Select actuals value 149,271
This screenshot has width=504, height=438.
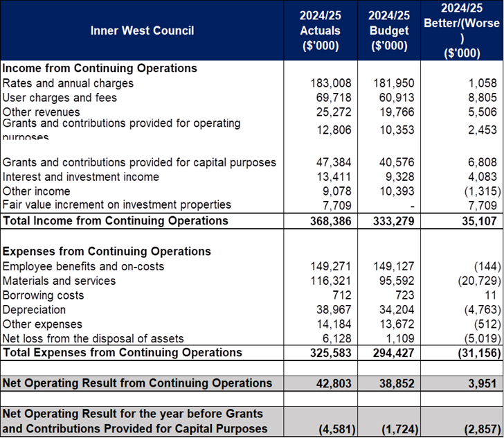pyautogui.click(x=331, y=266)
